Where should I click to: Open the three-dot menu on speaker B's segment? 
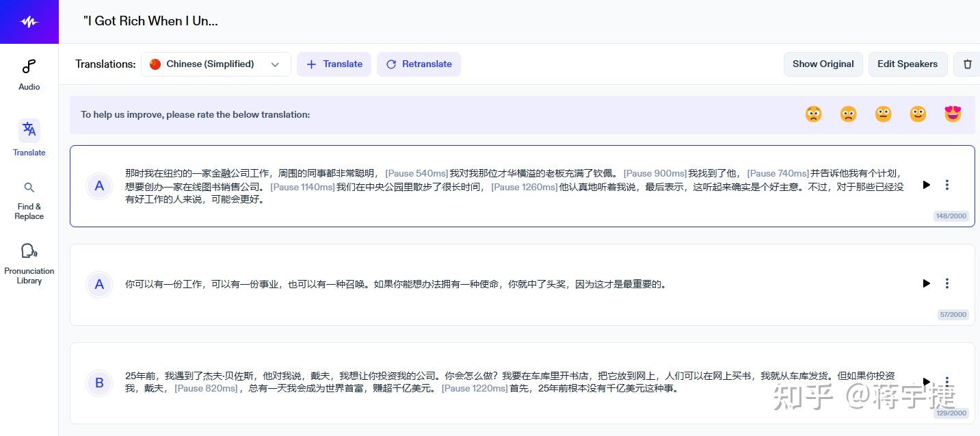pos(947,381)
